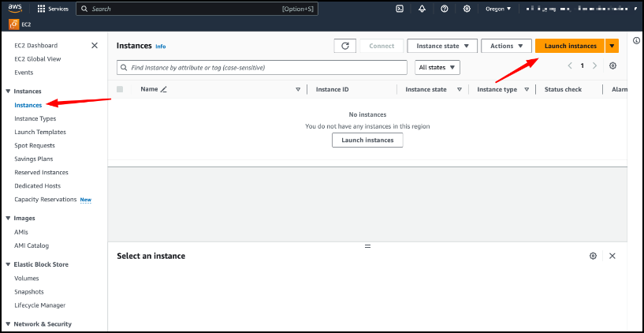Open Volumes page
The image size is (644, 333).
coord(27,279)
